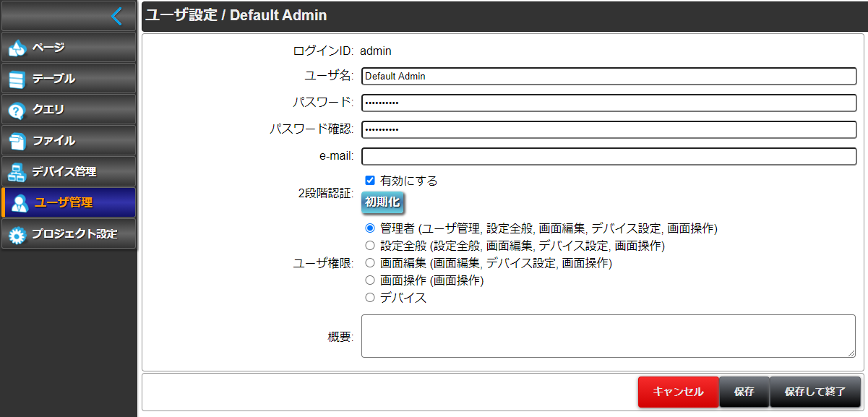Click the テーブル database icon

17,79
